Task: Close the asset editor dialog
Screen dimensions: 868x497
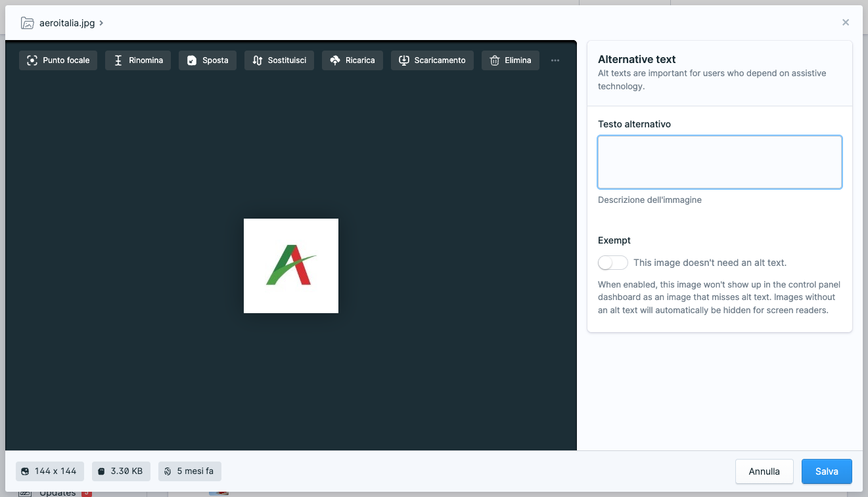Action: (x=846, y=22)
